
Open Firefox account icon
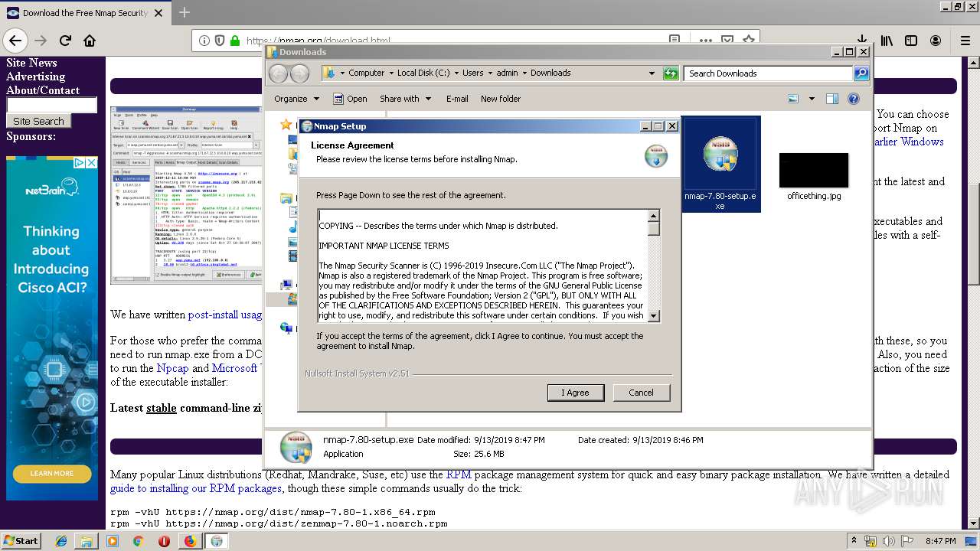[x=936, y=41]
